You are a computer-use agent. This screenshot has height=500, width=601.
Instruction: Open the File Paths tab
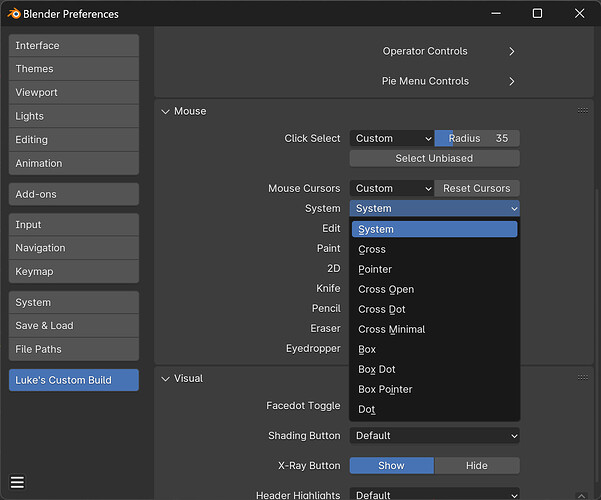coord(74,349)
